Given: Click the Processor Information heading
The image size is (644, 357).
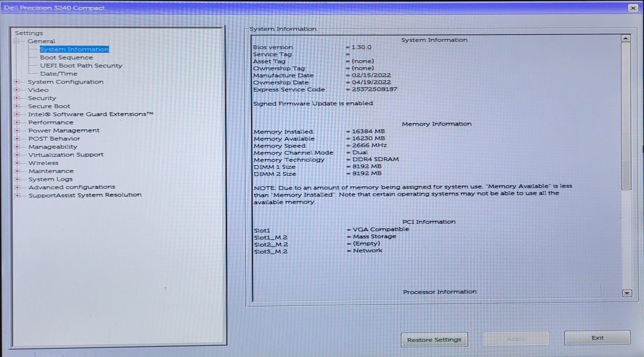Looking at the screenshot, I should [x=440, y=292].
